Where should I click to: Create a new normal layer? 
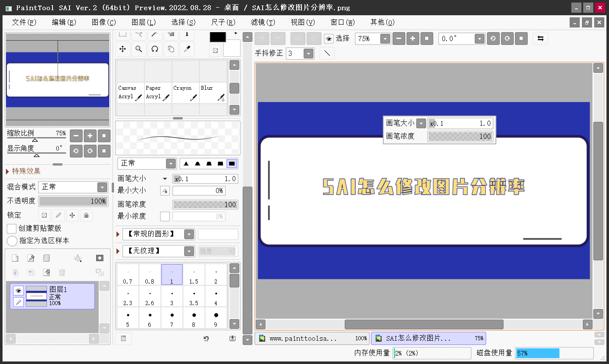pyautogui.click(x=15, y=258)
